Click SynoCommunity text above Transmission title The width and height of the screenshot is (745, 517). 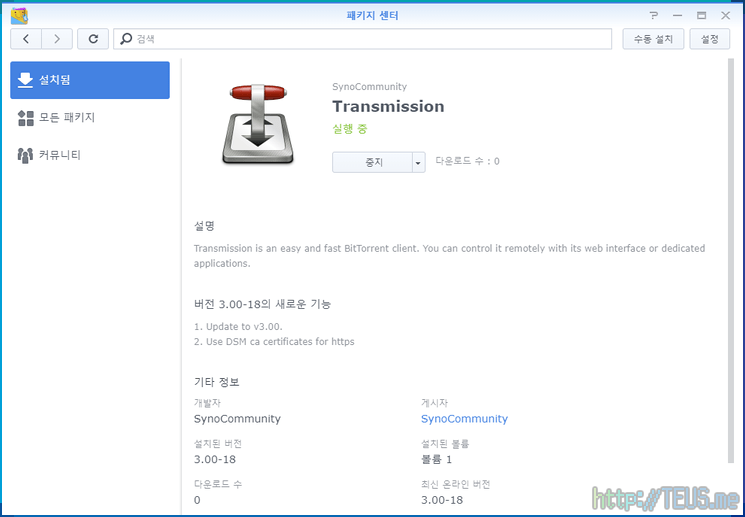click(369, 86)
